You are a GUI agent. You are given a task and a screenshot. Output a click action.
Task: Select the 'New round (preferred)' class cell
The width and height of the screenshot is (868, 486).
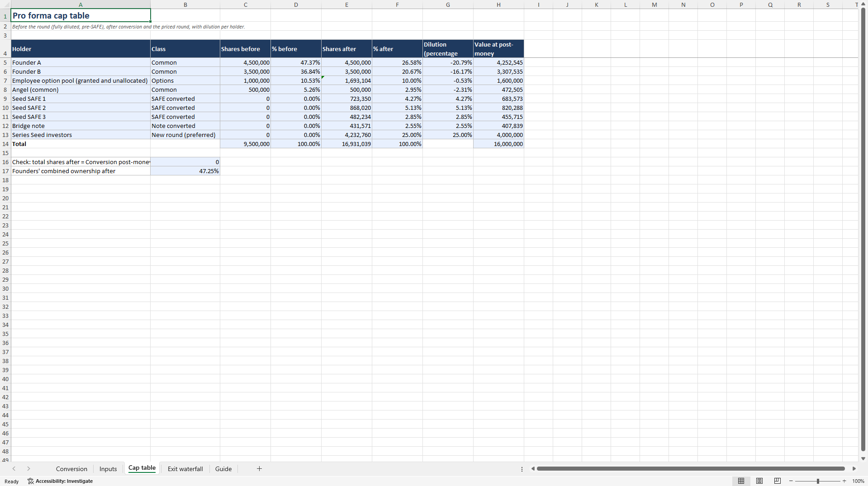click(x=185, y=135)
